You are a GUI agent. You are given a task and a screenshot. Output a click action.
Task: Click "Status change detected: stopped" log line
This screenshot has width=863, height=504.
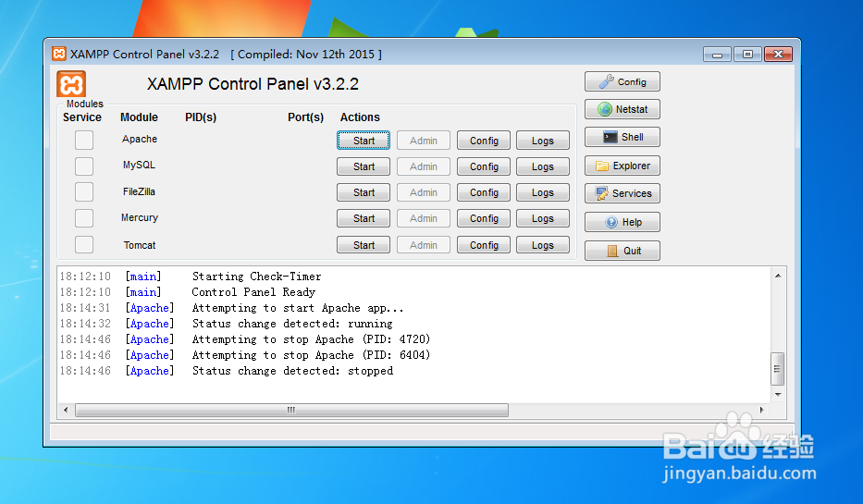pos(292,371)
